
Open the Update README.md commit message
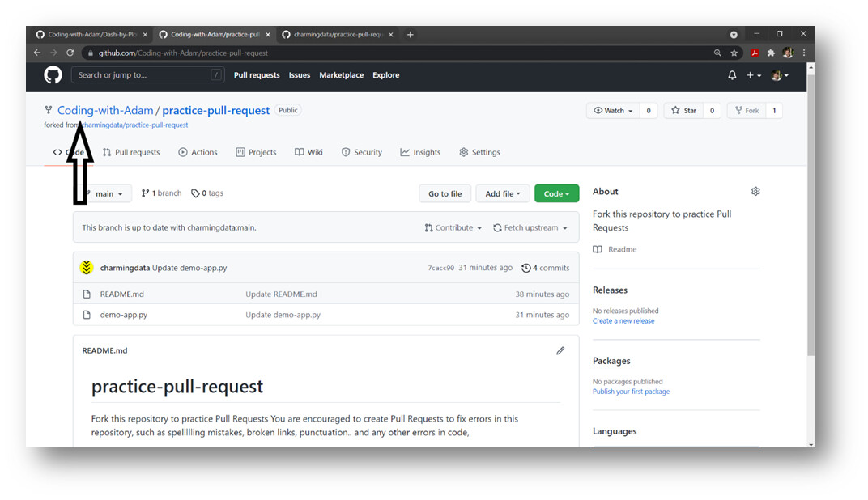281,294
